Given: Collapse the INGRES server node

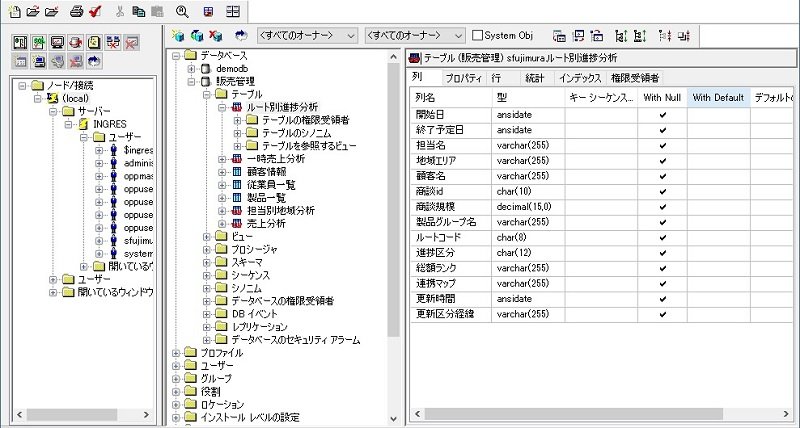Looking at the screenshot, I should [68, 124].
